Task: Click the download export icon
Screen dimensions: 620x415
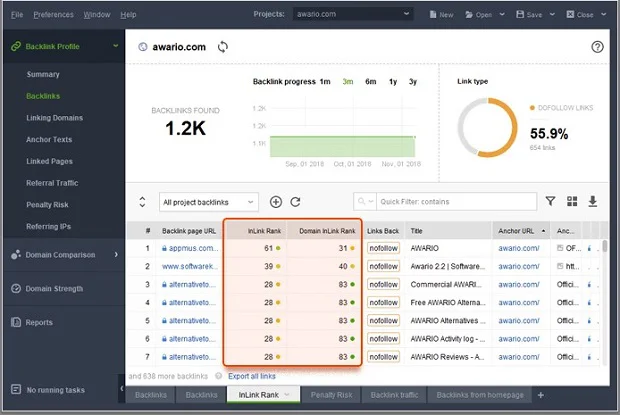Action: click(593, 202)
